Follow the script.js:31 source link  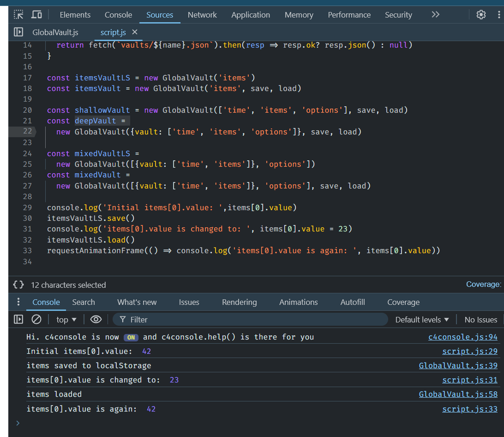(x=469, y=380)
